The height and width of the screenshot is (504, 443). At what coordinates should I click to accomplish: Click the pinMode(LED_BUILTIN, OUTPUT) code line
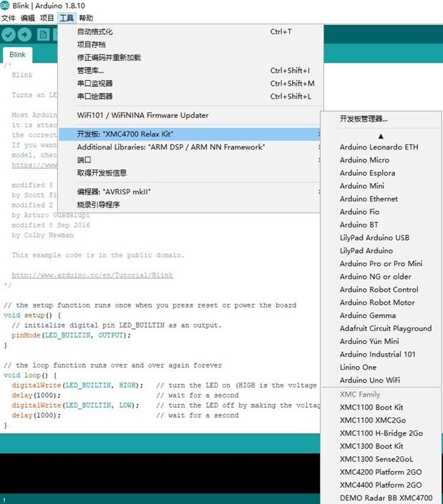pyautogui.click(x=71, y=335)
